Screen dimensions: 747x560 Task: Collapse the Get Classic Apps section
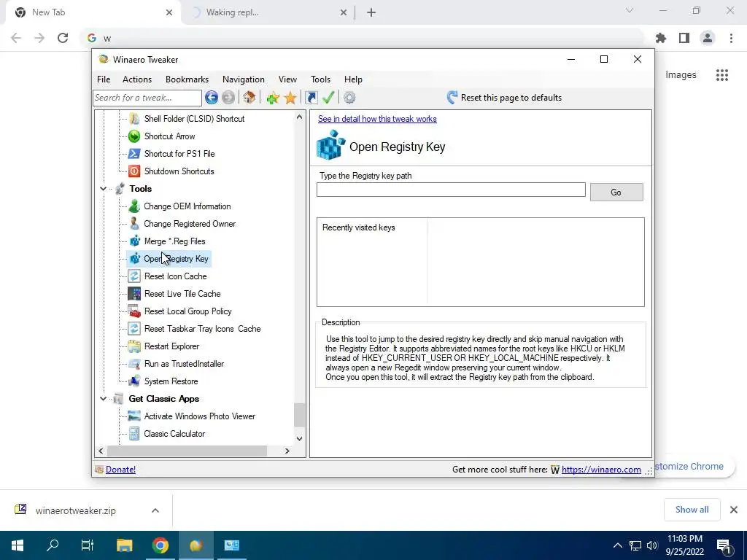[103, 399]
